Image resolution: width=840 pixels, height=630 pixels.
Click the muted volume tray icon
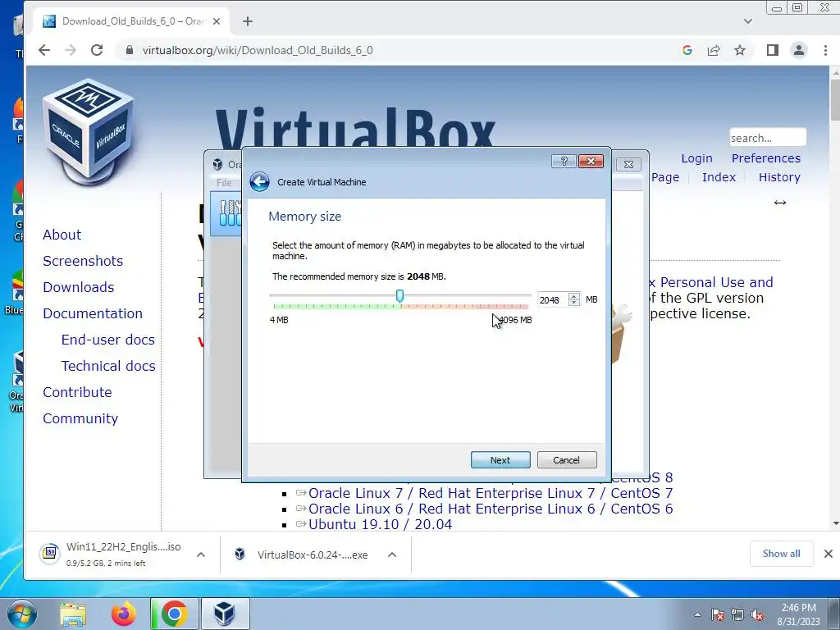point(757,615)
